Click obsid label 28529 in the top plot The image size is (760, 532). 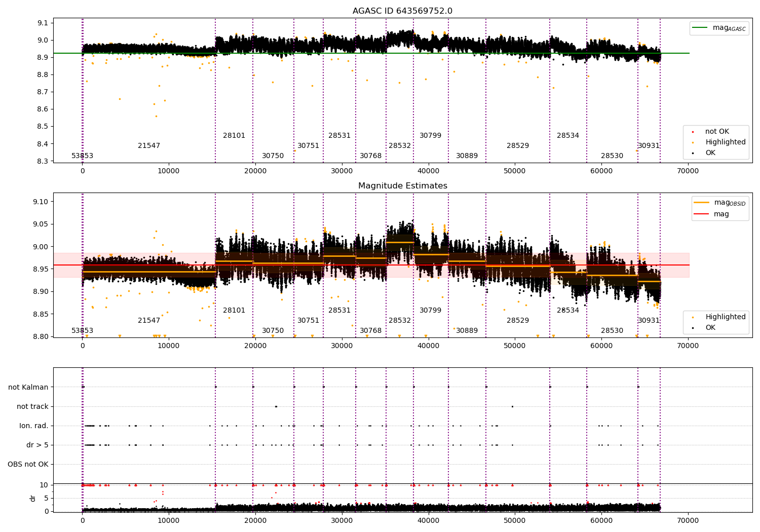click(x=518, y=146)
